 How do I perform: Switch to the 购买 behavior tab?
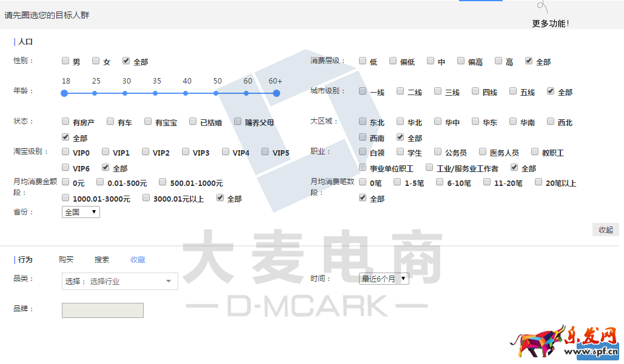click(x=66, y=259)
